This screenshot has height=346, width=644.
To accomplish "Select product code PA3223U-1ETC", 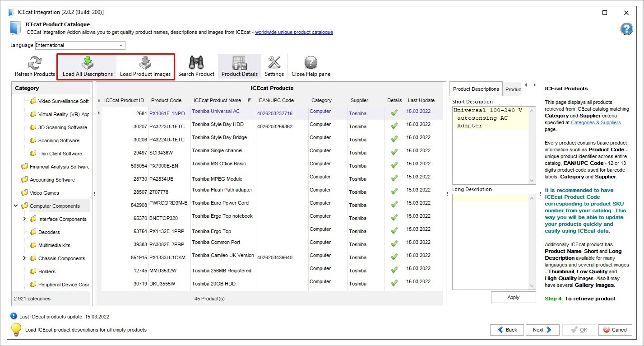I will point(167,126).
